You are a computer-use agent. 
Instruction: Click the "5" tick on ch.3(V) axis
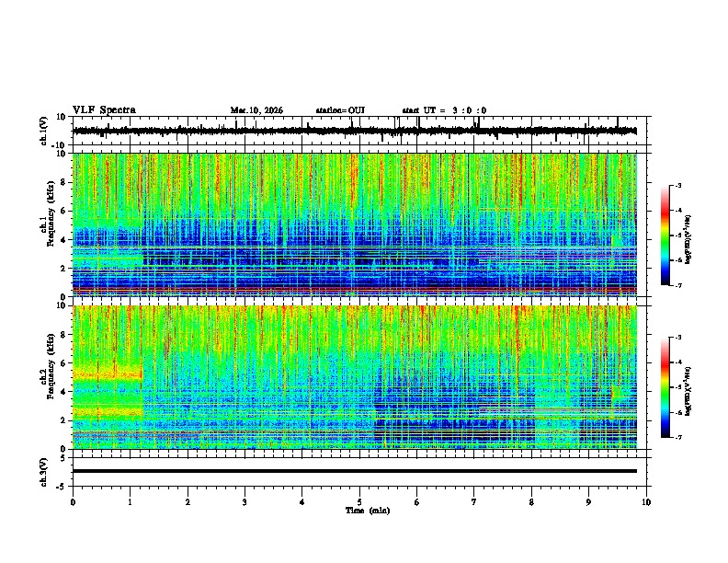pyautogui.click(x=63, y=457)
